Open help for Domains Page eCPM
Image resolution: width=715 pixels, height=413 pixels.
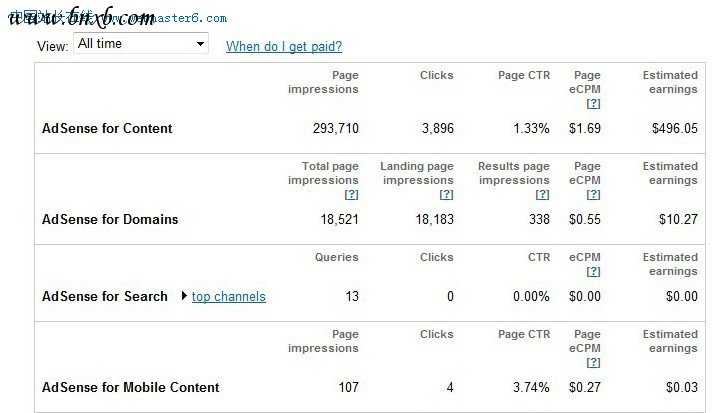pos(593,195)
